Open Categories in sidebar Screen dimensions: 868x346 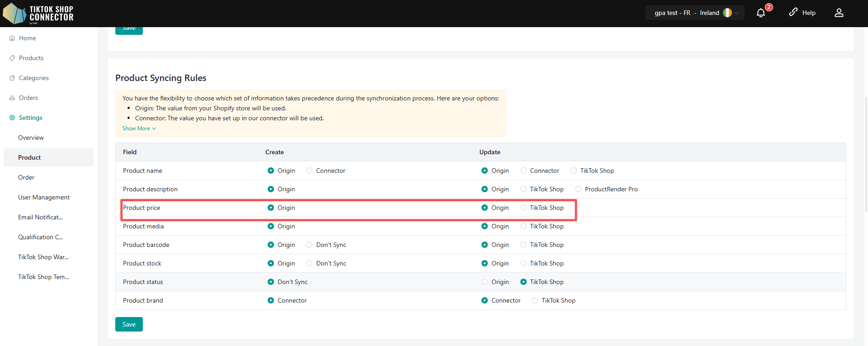[34, 78]
